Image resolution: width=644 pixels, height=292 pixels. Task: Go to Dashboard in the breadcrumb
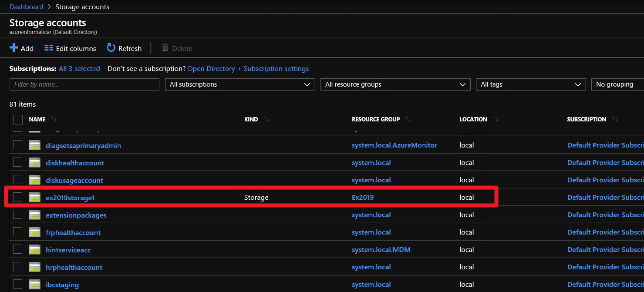[27, 7]
